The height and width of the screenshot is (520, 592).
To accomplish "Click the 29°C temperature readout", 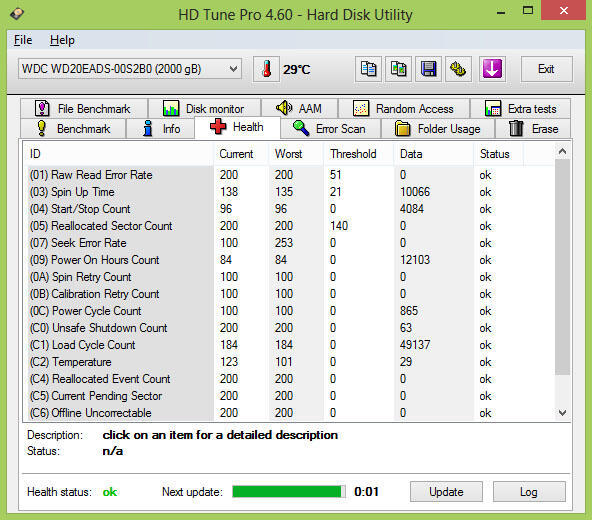I will [297, 69].
